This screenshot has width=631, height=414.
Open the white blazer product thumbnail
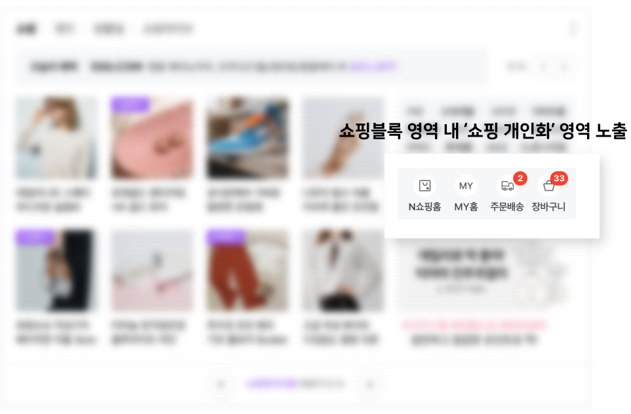(343, 270)
